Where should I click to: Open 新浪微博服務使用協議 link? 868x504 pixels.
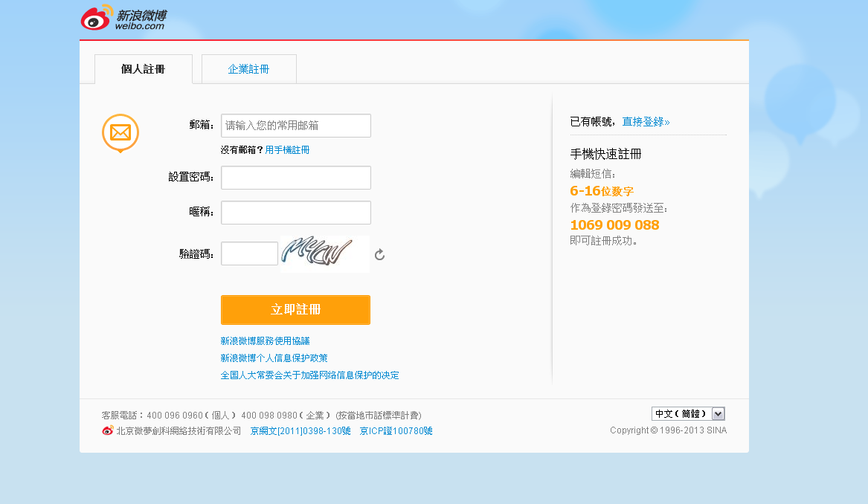(x=266, y=340)
